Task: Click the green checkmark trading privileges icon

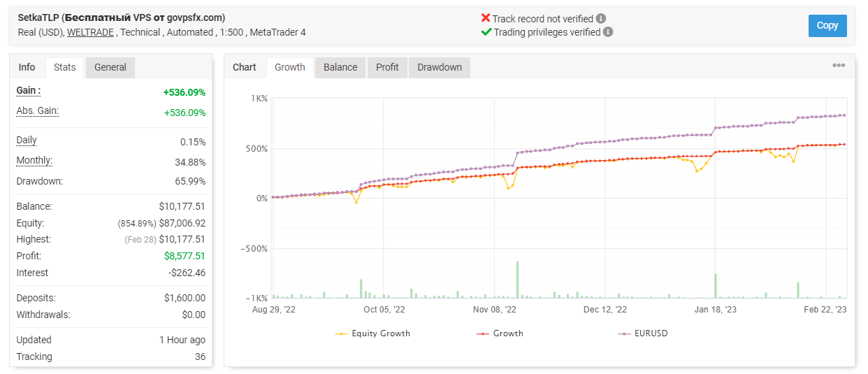Action: pos(486,32)
